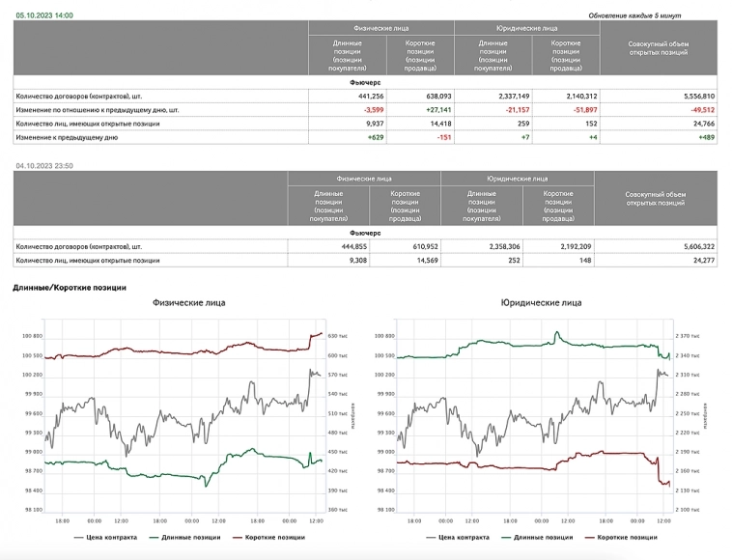Click the "Физические лица" chart title

pyautogui.click(x=189, y=302)
